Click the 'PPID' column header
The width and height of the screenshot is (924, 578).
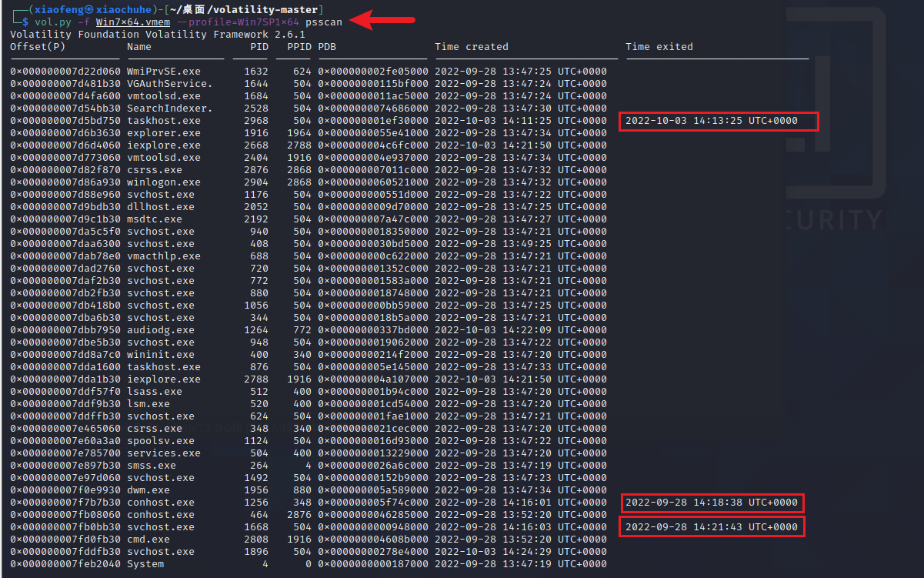[x=299, y=47]
